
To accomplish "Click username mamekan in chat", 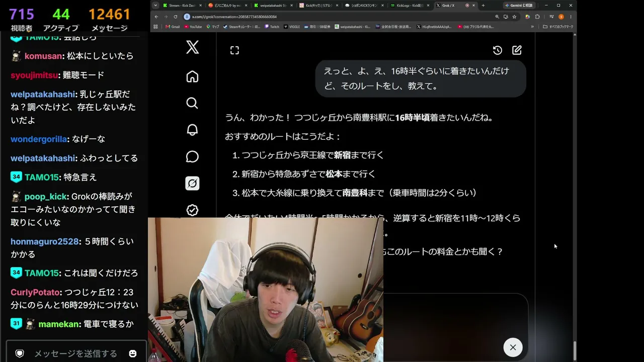I will (59, 325).
